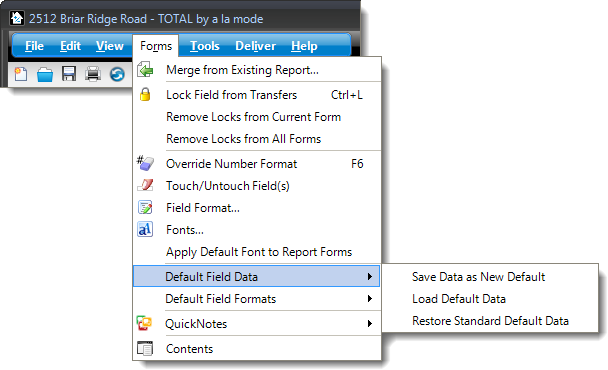The height and width of the screenshot is (370, 608).
Task: Open the Tools menu
Action: (205, 46)
